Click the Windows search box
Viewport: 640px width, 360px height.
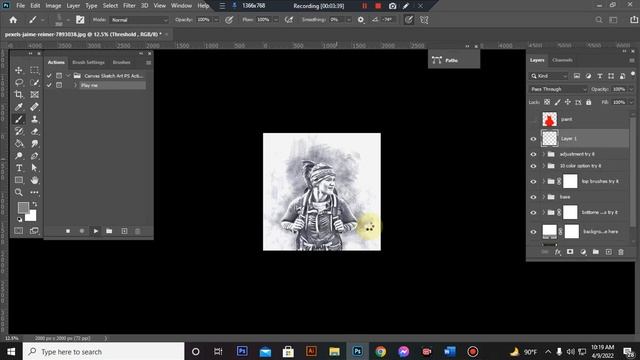pos(104,351)
